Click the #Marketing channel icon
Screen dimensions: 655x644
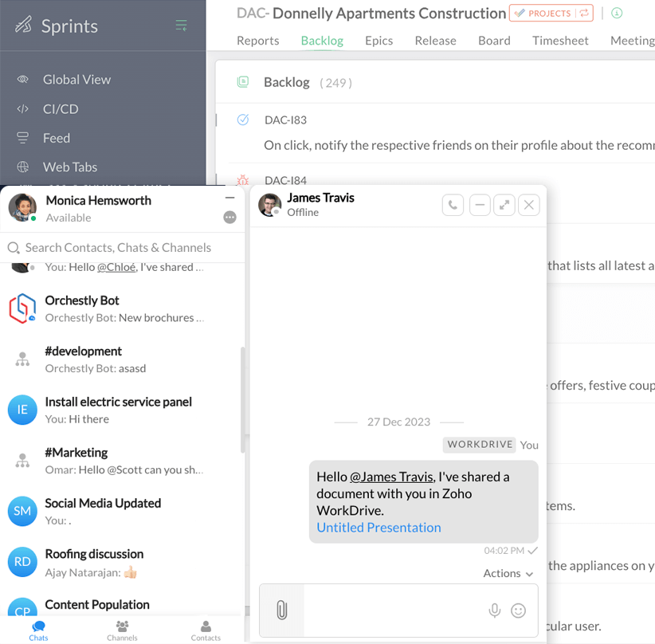(22, 461)
